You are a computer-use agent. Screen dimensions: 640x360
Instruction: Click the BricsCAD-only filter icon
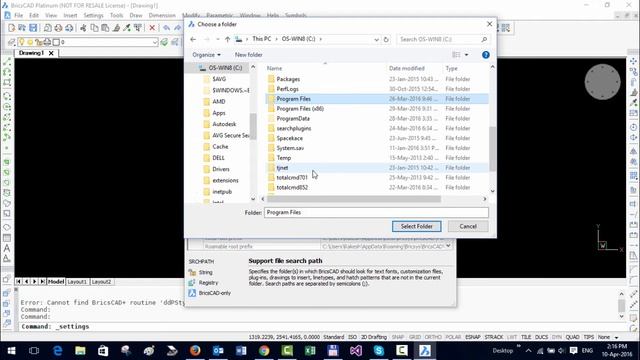[x=192, y=293]
